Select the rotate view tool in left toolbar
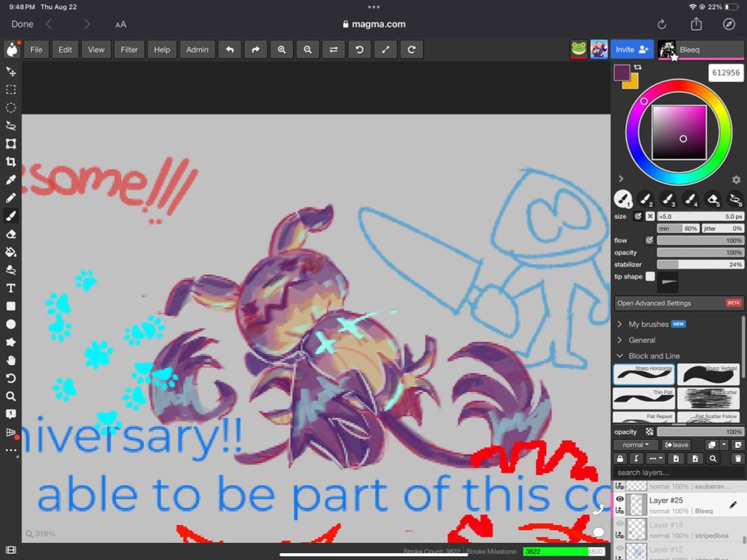The width and height of the screenshot is (747, 560). (10, 379)
